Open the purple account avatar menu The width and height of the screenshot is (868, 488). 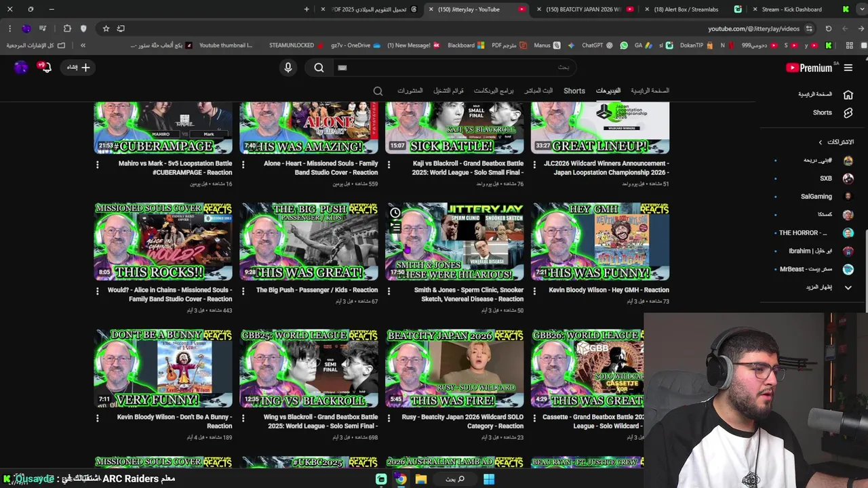click(21, 67)
